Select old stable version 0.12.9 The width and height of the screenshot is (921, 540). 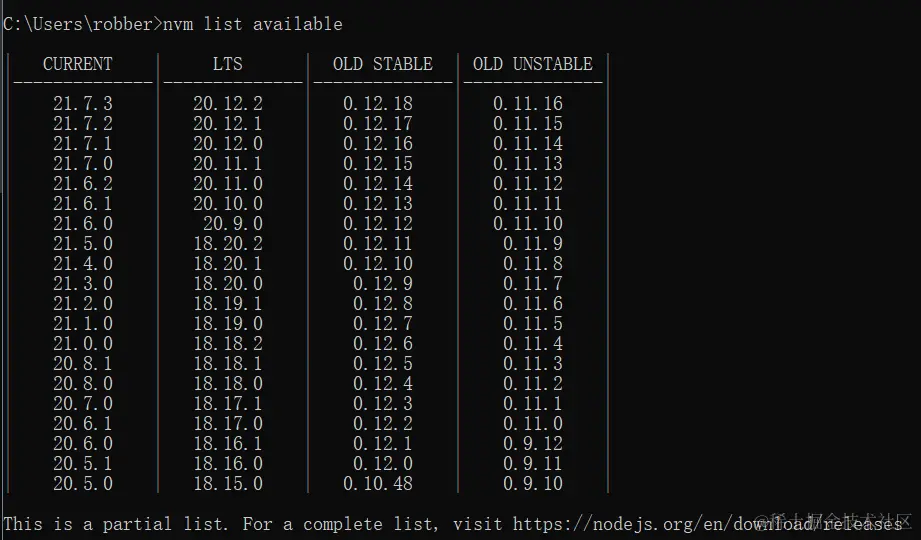point(383,284)
